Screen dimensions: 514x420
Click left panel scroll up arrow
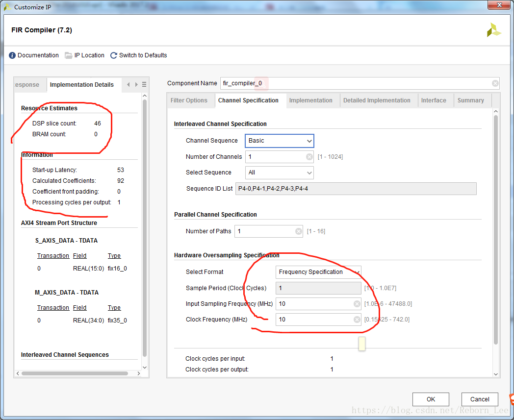tap(145, 96)
